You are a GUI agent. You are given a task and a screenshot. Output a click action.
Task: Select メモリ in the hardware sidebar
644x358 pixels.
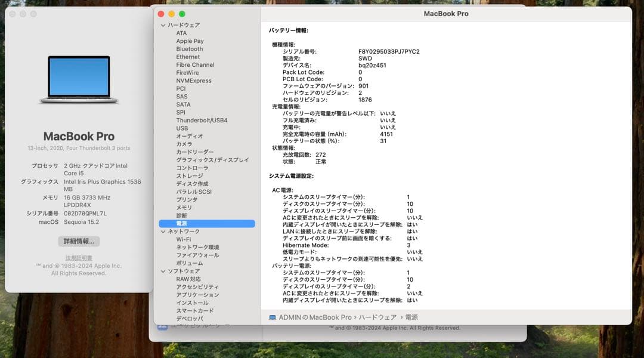(187, 207)
